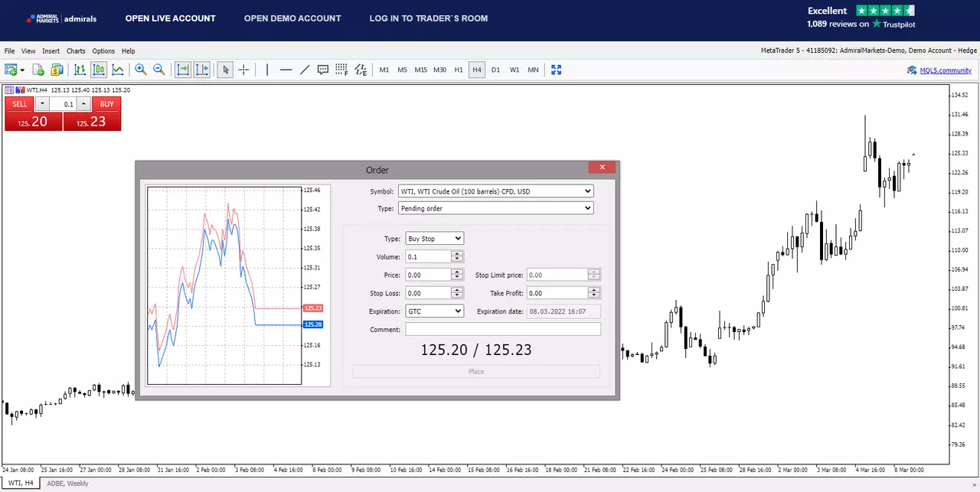Click Price stepper arrows
Viewport: 980px width, 492px height.
pos(457,275)
